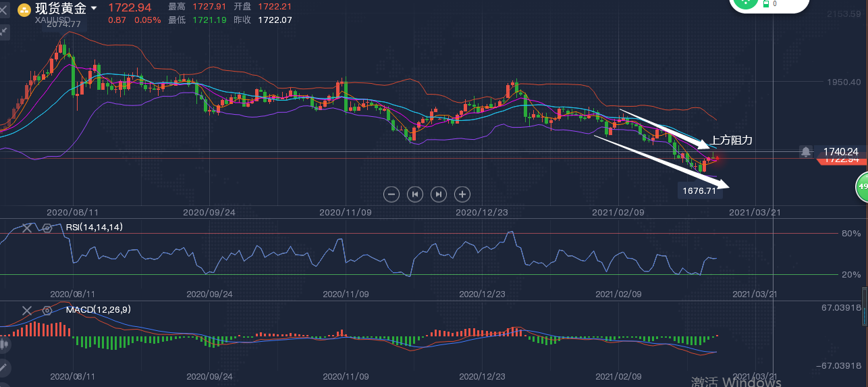
Task: Click the 昨收 1722.07 value
Action: [x=275, y=20]
